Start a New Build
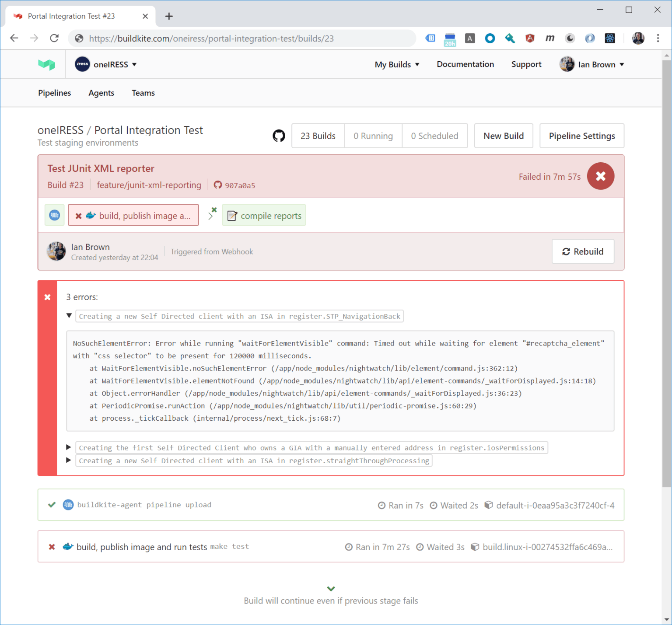Viewport: 672px width, 625px height. [x=503, y=136]
